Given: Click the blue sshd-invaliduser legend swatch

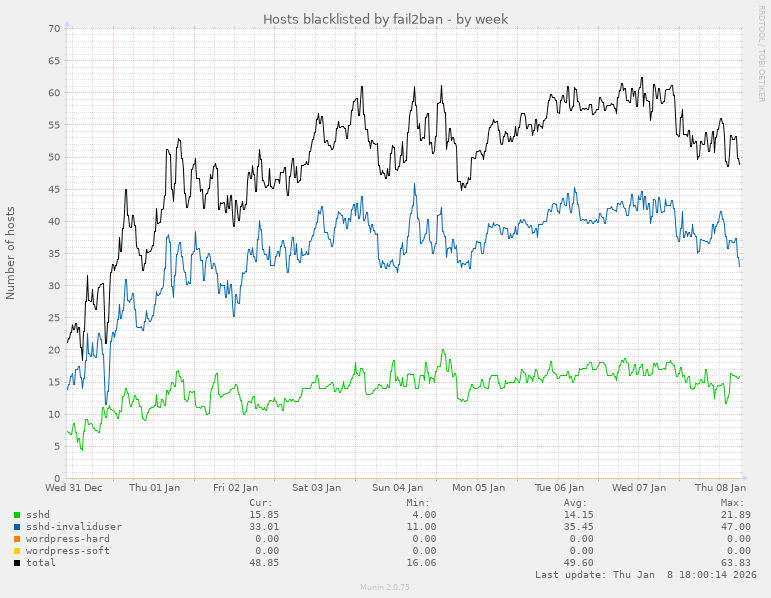Looking at the screenshot, I should pos(17,527).
